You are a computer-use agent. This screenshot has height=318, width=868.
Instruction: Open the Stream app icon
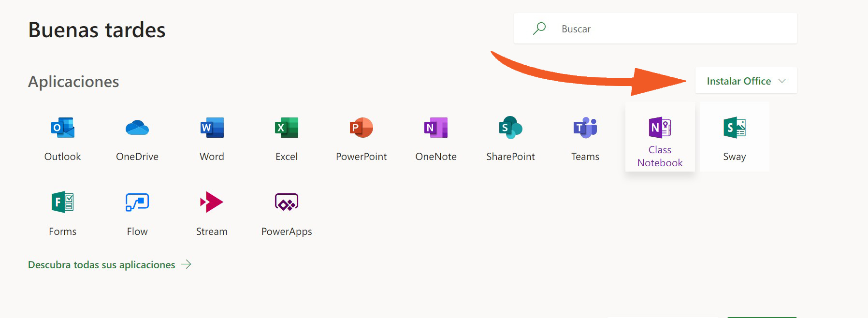click(212, 202)
